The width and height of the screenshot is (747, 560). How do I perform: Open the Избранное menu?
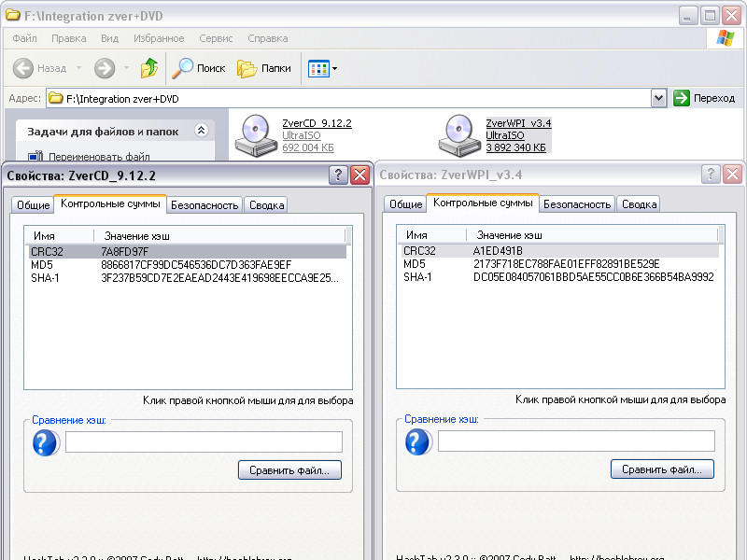(159, 38)
